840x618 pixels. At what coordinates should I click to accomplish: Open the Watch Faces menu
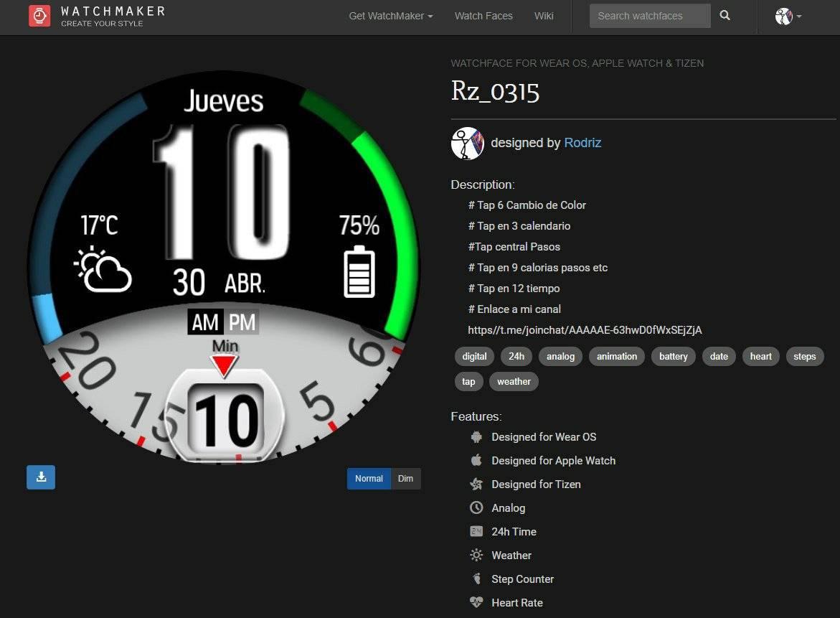(x=483, y=16)
